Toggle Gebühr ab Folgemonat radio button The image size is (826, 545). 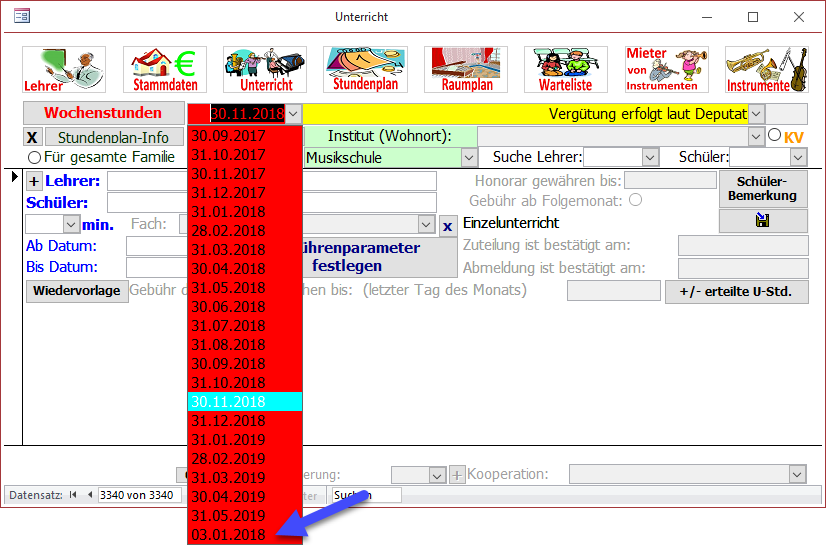pos(635,200)
